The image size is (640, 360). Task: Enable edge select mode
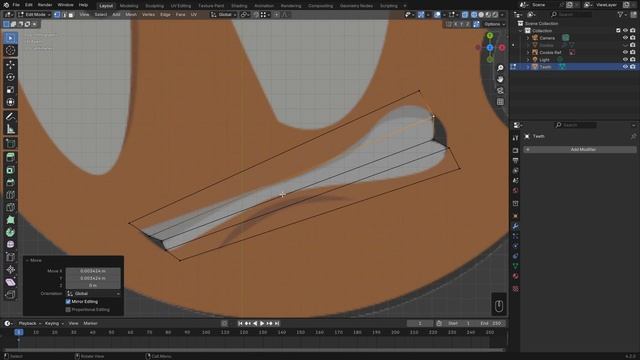pyautogui.click(x=64, y=15)
